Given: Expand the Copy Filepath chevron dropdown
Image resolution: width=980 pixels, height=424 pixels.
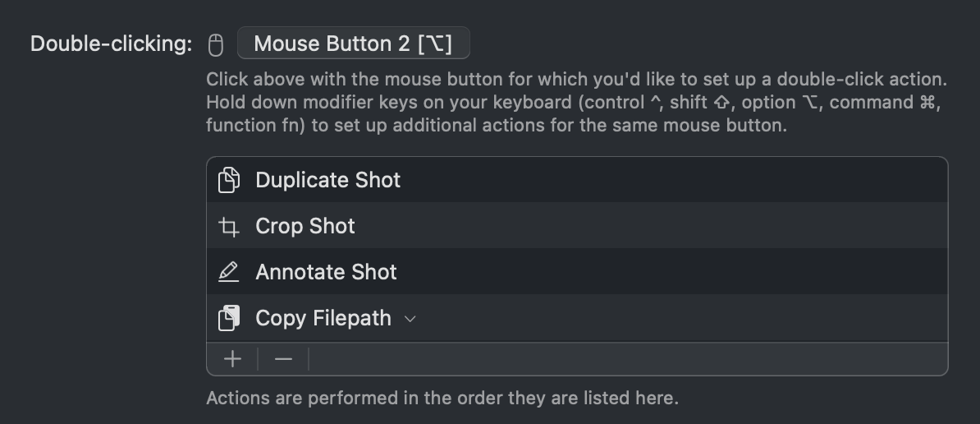Looking at the screenshot, I should (x=410, y=319).
